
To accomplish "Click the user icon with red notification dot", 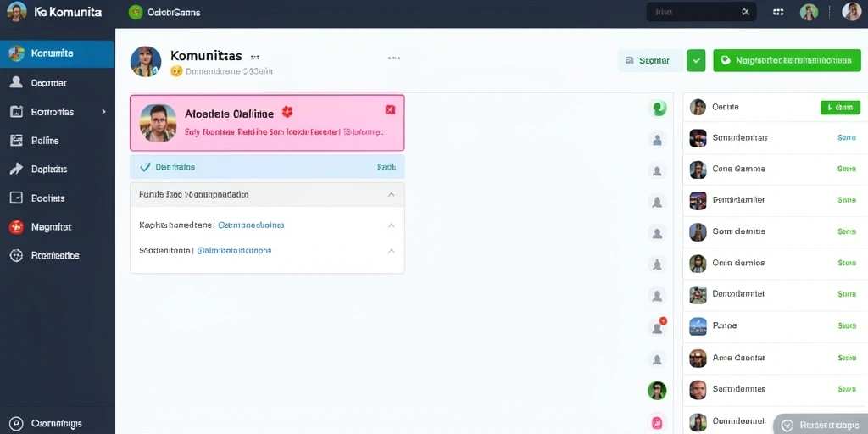I will 658,327.
